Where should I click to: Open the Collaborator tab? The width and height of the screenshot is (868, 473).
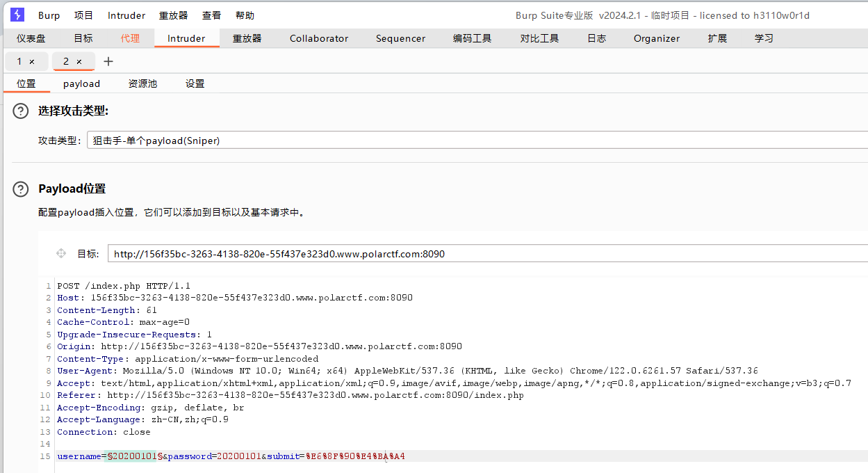(319, 38)
